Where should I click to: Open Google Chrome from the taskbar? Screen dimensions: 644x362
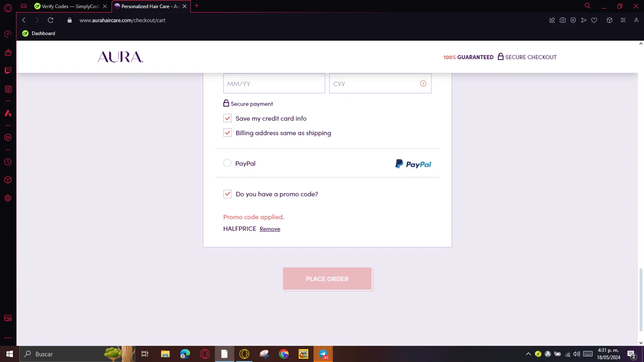[x=284, y=354]
